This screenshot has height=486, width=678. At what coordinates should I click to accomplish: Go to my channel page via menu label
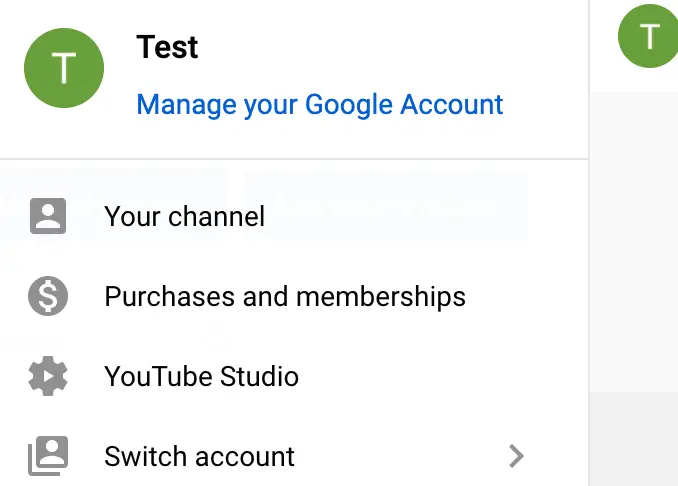[x=185, y=216]
